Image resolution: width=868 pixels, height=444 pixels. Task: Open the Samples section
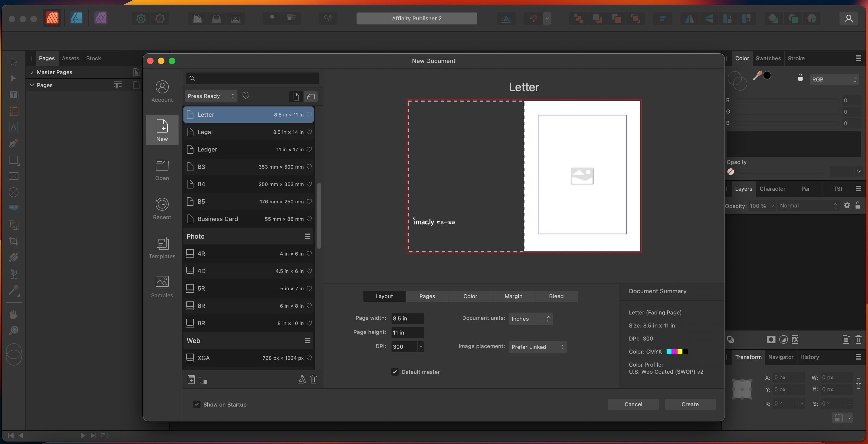tap(162, 286)
